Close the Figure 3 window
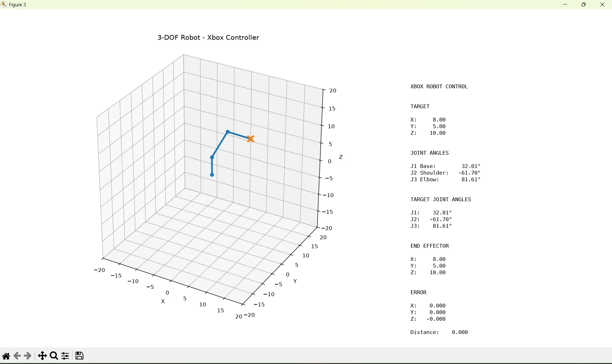This screenshot has height=364, width=612. (602, 4)
